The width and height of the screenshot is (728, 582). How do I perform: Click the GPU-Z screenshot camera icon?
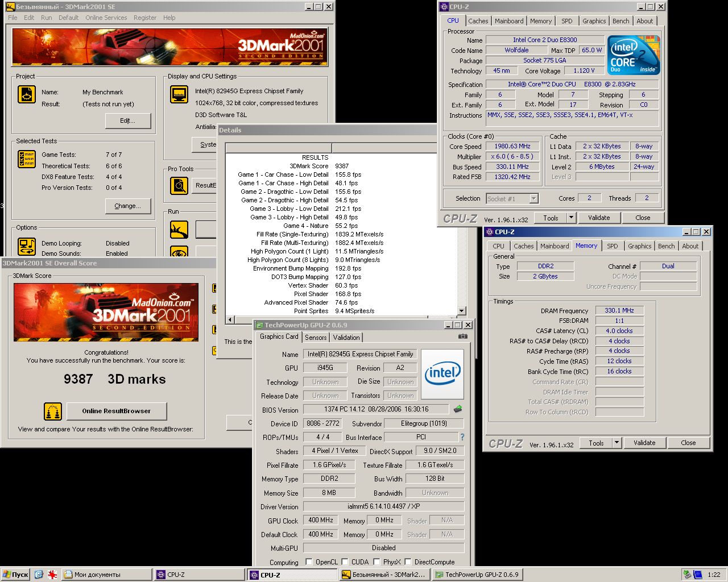[x=463, y=336]
